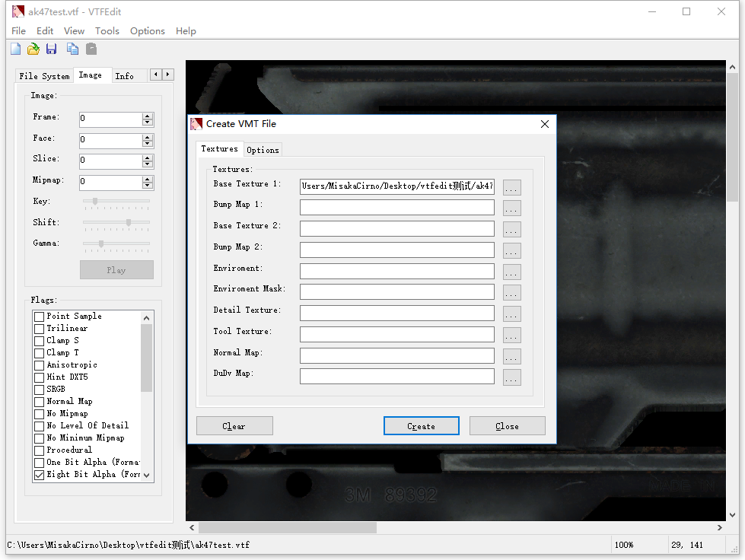The width and height of the screenshot is (745, 560).
Task: Switch to the File System tab
Action: (44, 76)
